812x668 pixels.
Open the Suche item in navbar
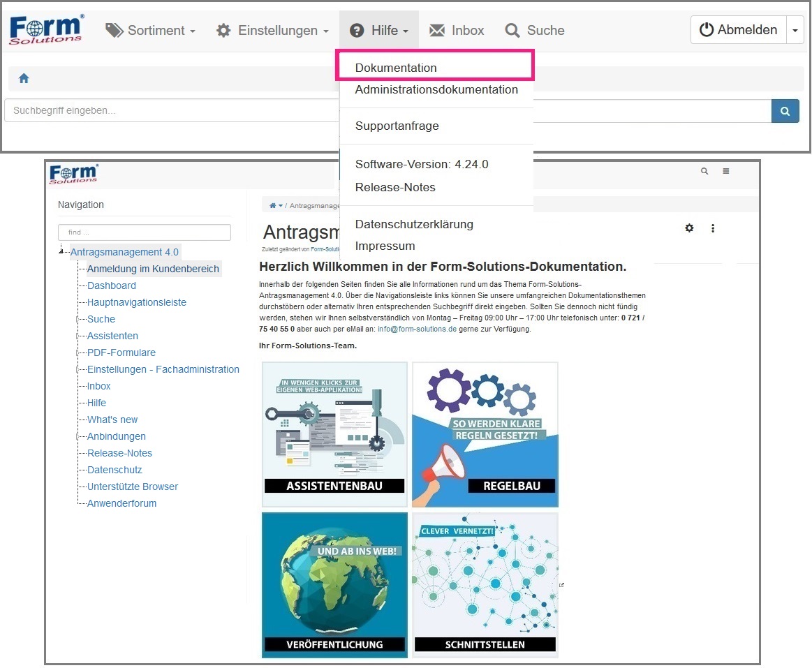535,30
